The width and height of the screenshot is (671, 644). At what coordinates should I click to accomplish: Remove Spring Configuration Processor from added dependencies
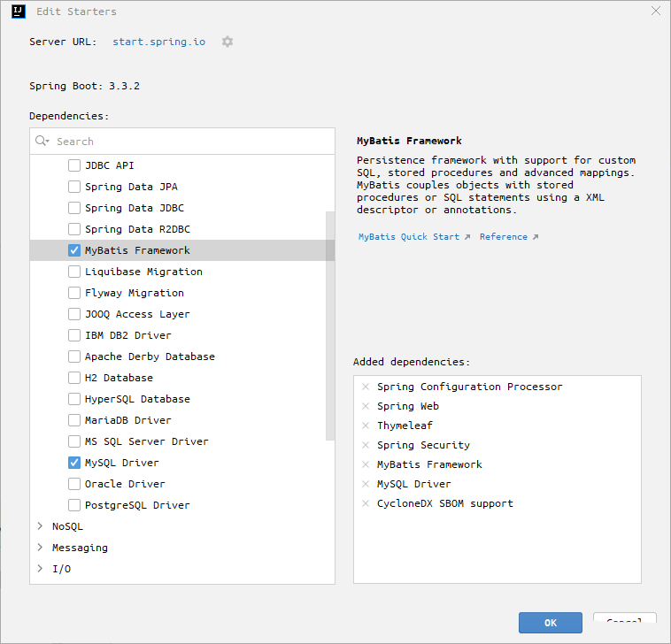pyautogui.click(x=366, y=387)
